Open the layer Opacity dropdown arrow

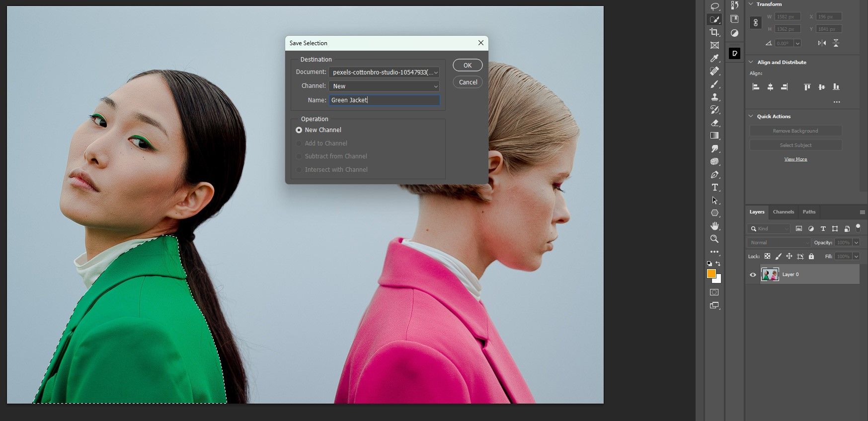[856, 243]
